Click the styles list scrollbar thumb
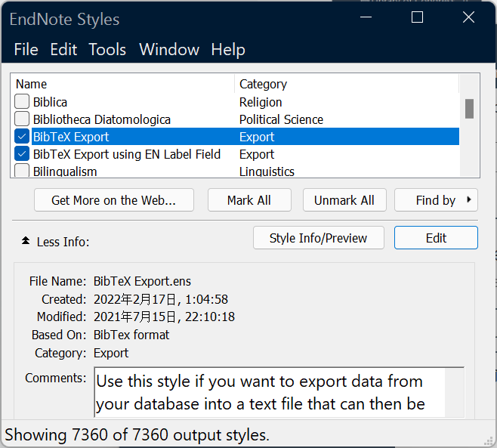The image size is (497, 448). point(469,109)
